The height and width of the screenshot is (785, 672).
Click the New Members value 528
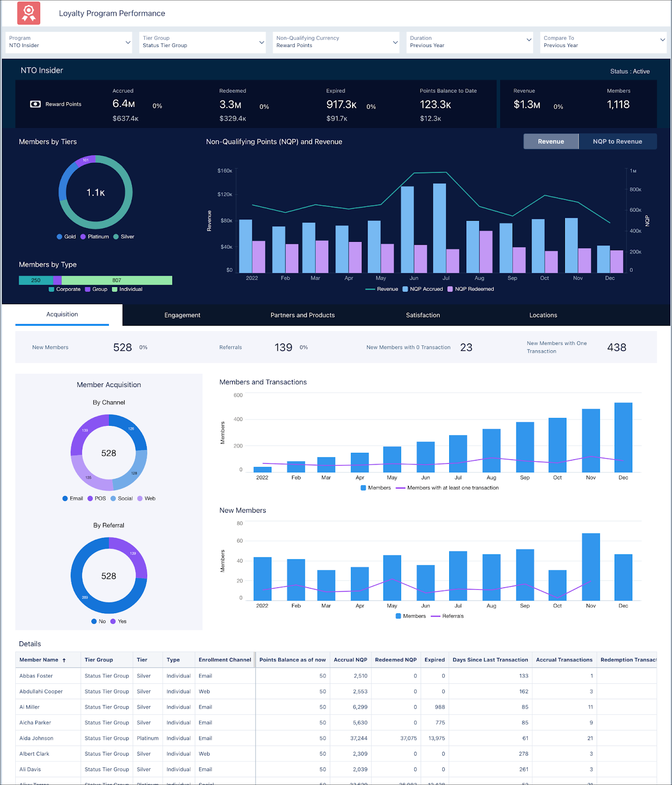[x=122, y=347]
